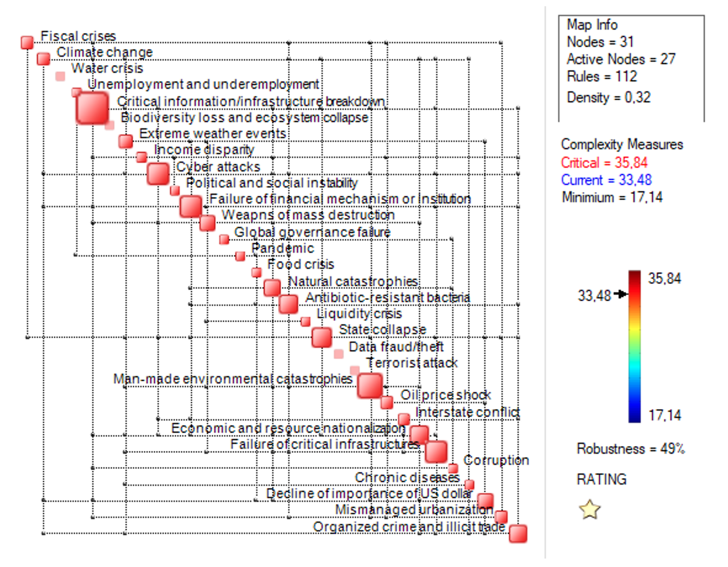Select the Antibiotic-resistant bacteria node
The width and height of the screenshot is (728, 567).
coord(288,304)
